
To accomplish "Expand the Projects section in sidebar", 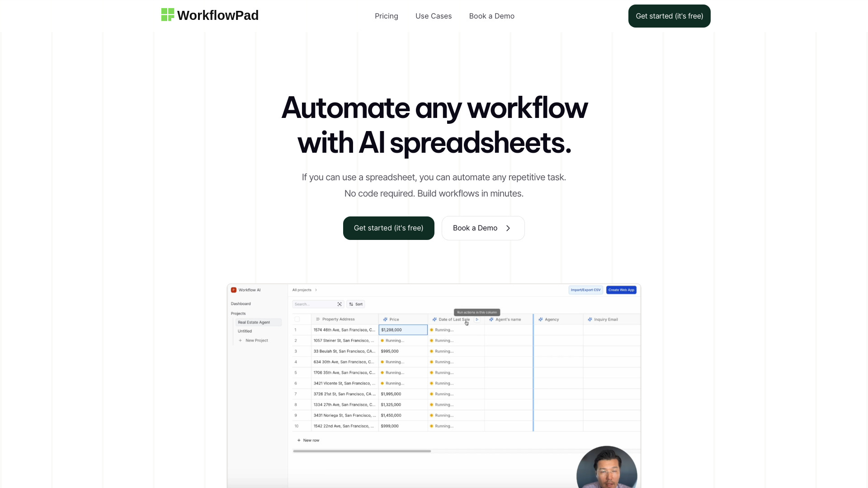I will 238,313.
